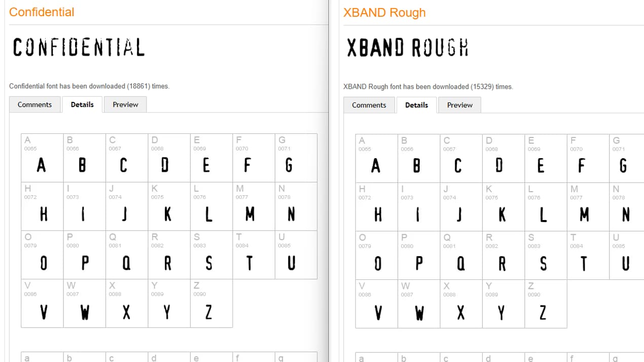Select glyph Q (0081) in XBAND Rough character map
This screenshot has height=362, width=644.
pyautogui.click(x=461, y=255)
